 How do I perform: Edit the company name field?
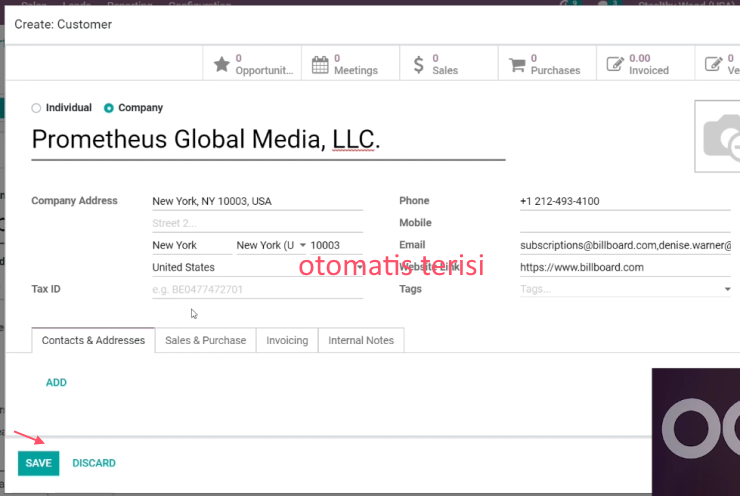[268, 140]
